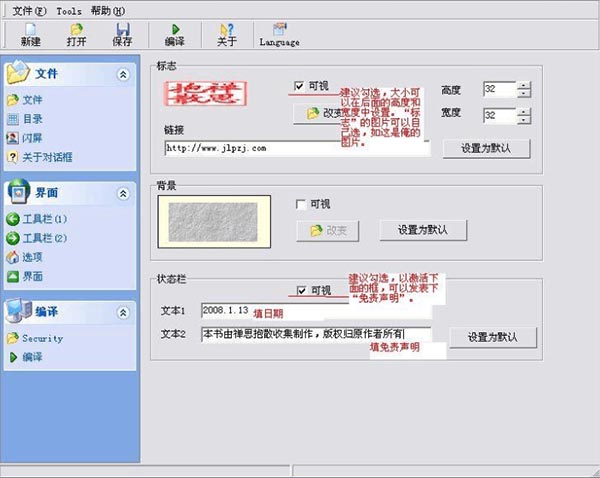Toggle 可视 checkbox in 标志 section

point(298,86)
